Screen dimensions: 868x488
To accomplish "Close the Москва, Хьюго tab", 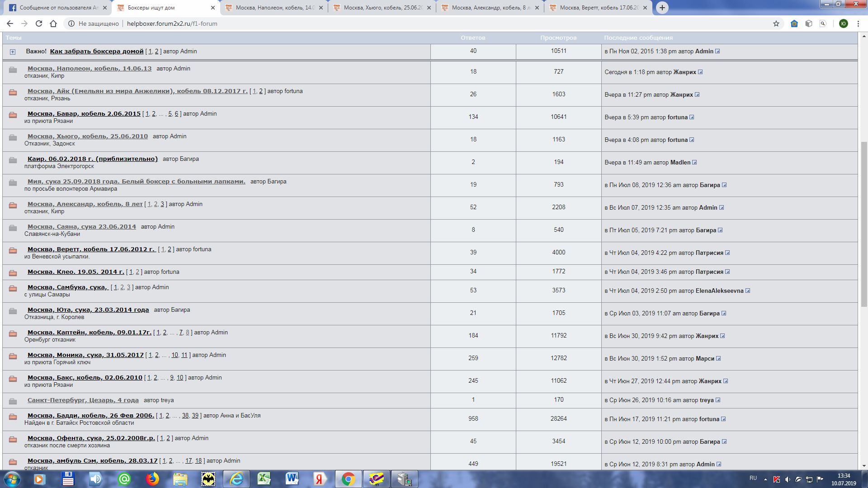I will click(x=429, y=8).
